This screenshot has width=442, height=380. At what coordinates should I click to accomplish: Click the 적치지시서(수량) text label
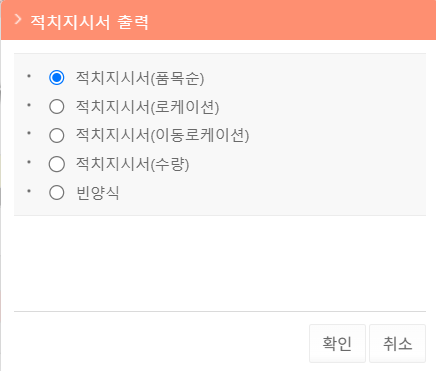pyautogui.click(x=132, y=164)
